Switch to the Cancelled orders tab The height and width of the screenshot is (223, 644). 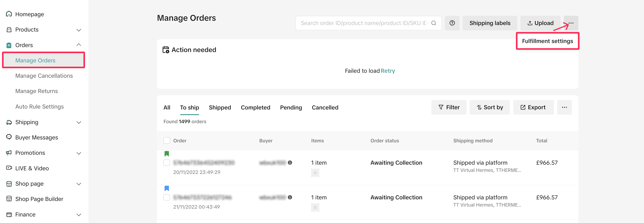[325, 107]
